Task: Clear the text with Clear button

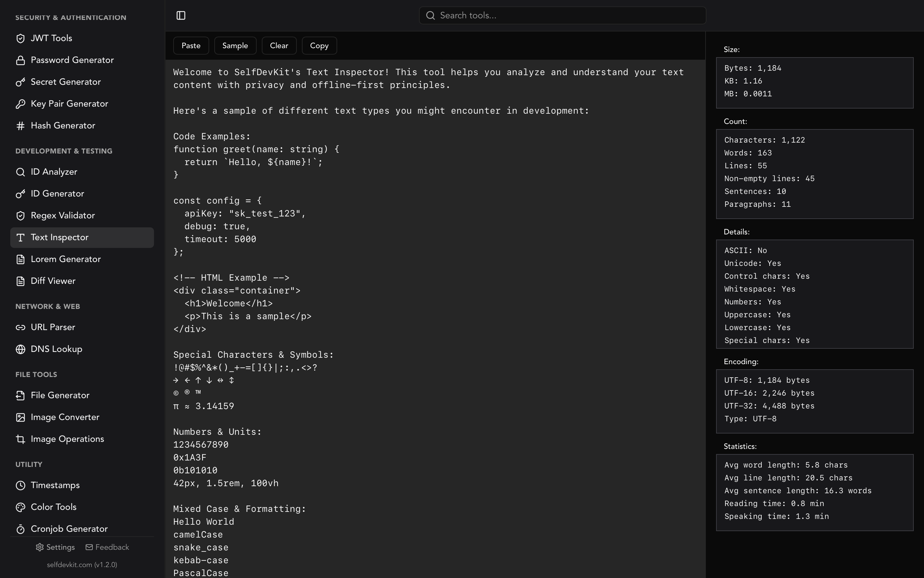Action: pos(279,46)
